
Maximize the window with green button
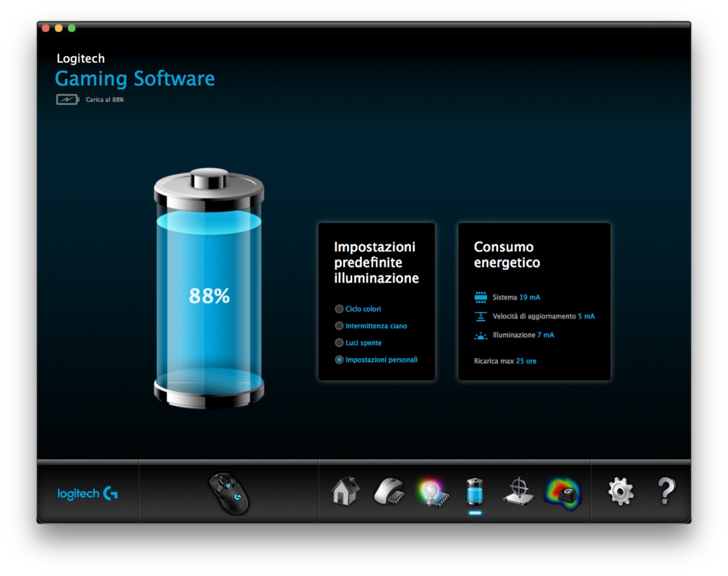point(72,28)
